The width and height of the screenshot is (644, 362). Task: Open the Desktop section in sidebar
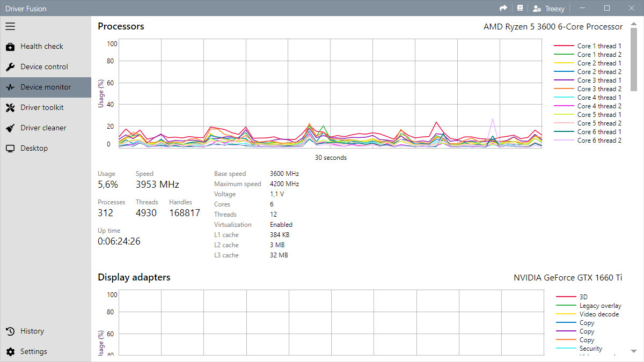click(x=46, y=148)
